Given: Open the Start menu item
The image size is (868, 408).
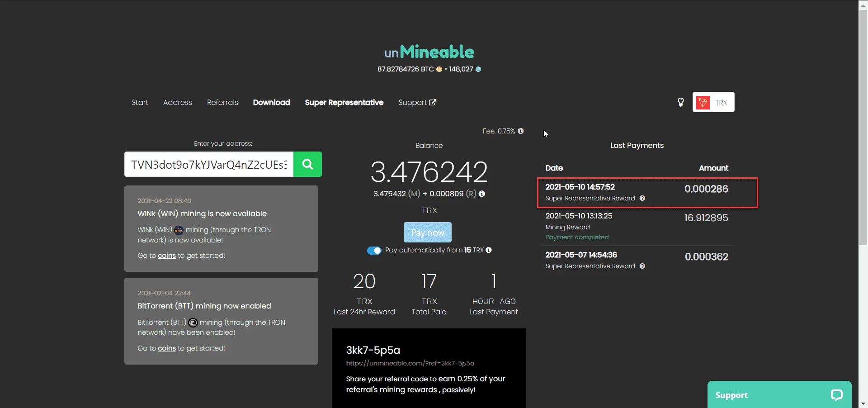Looking at the screenshot, I should point(140,102).
